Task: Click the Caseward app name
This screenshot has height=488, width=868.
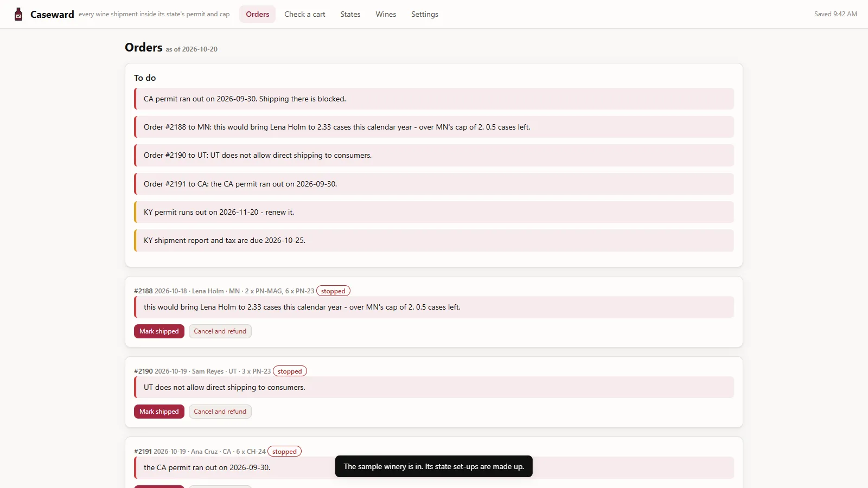Action: point(52,15)
